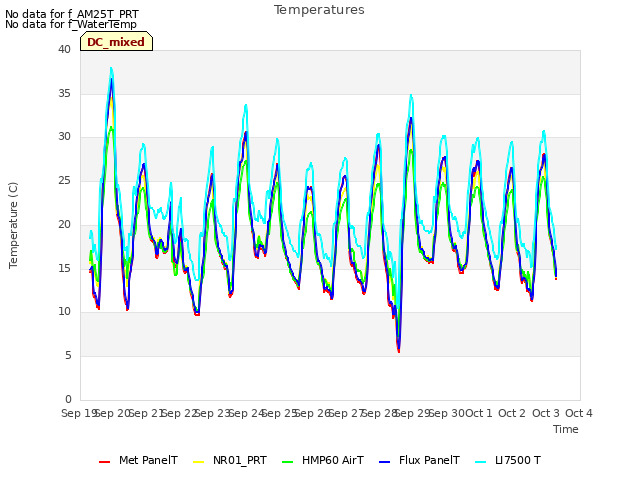Viewport: 640px width, 480px height.
Task: Click the cyan LI7500 T legend swatch
Action: (481, 462)
